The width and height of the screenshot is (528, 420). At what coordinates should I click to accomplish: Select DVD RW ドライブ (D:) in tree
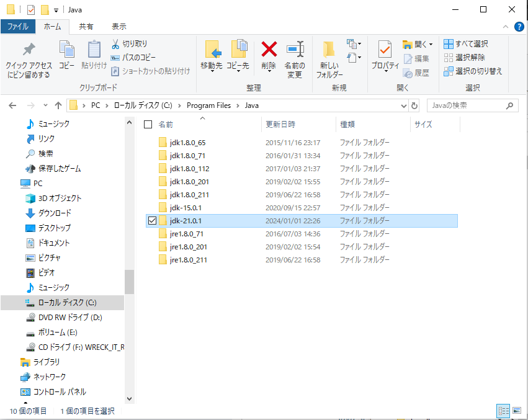point(70,317)
